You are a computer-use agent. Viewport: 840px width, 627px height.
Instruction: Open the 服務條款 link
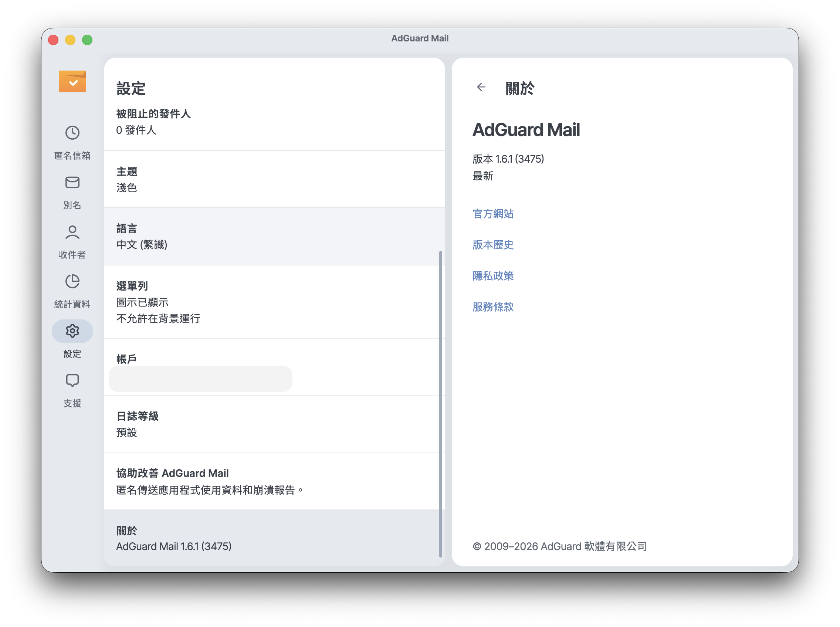point(493,307)
